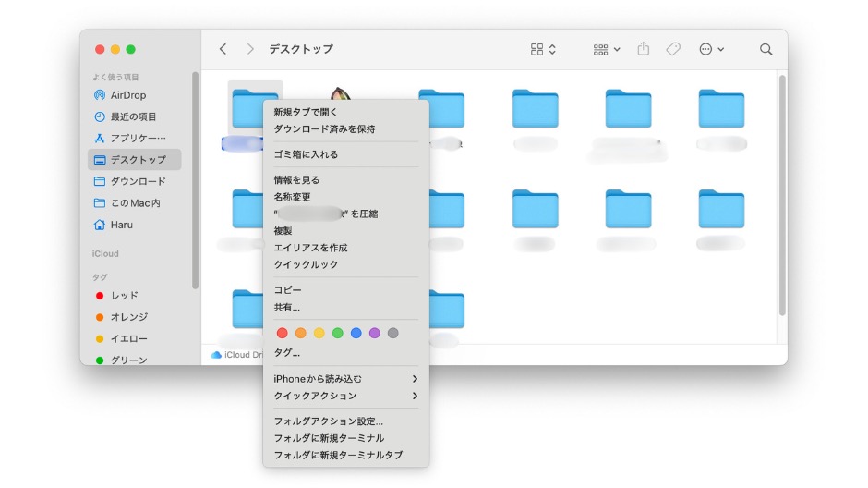868x488 pixels.
Task: Choose 共有... menu item
Action: (346, 308)
